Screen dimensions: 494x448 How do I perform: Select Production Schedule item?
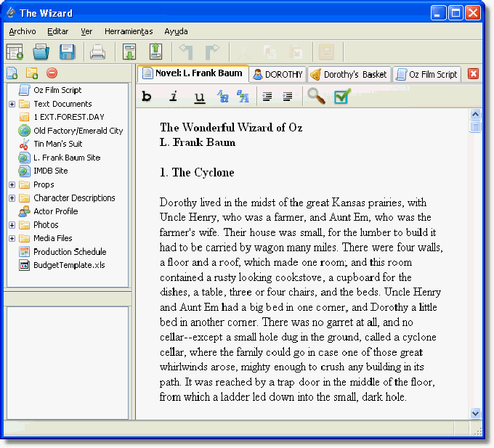(x=70, y=252)
